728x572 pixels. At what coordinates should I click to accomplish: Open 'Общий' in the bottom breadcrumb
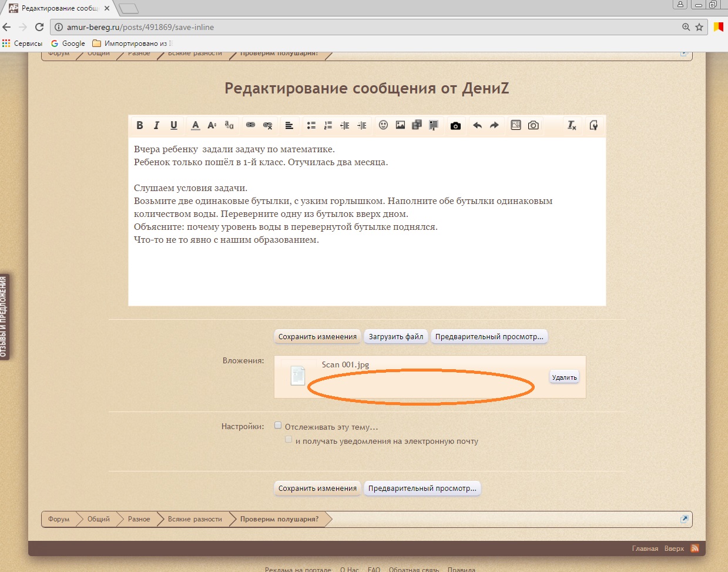pyautogui.click(x=99, y=519)
